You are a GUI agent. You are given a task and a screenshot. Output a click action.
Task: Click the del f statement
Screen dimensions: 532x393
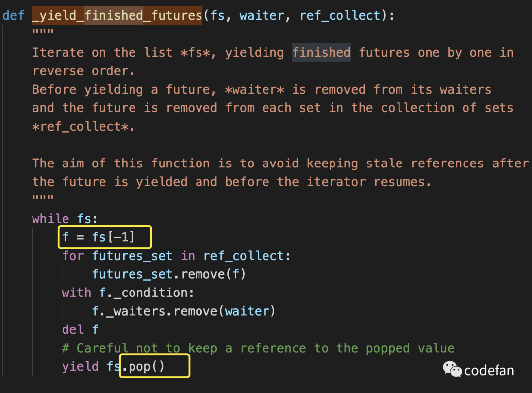(80, 329)
